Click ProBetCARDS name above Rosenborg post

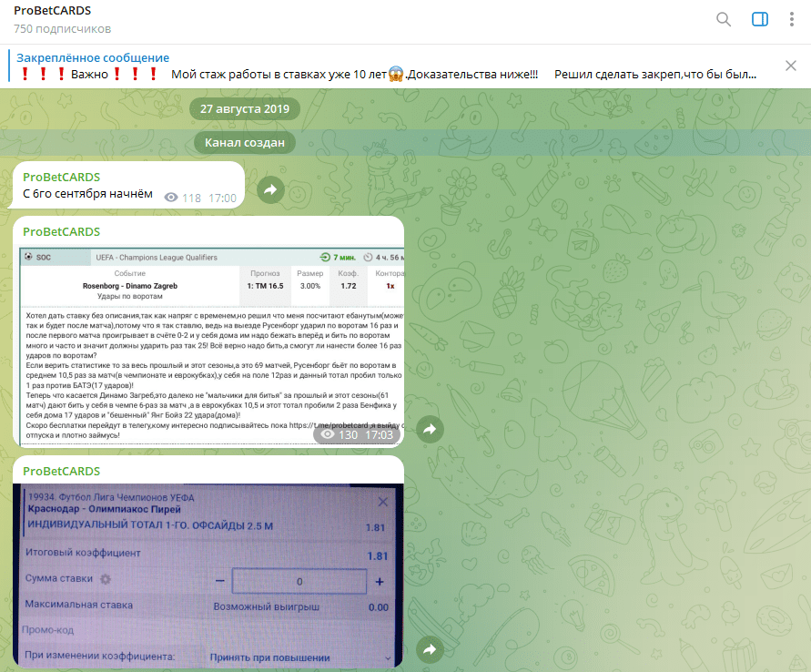(x=61, y=232)
